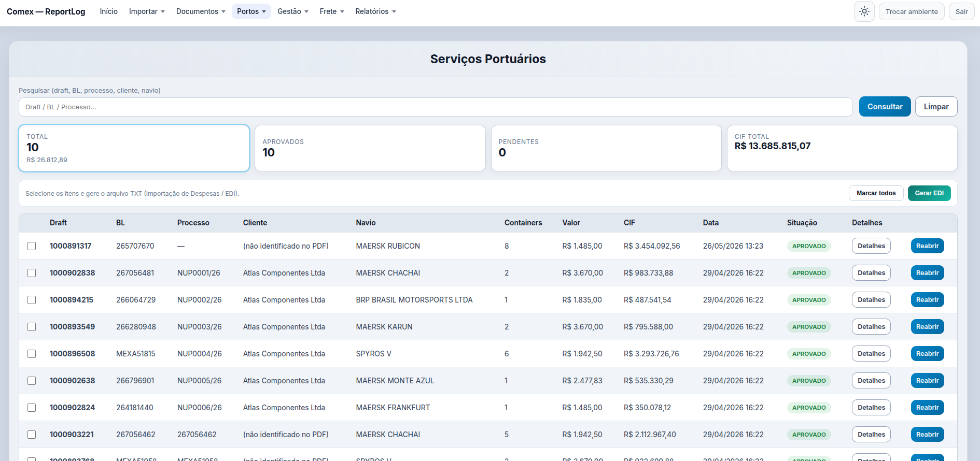Image resolution: width=980 pixels, height=461 pixels.
Task: Open Detalhes for draft 1000891317
Action: (871, 246)
